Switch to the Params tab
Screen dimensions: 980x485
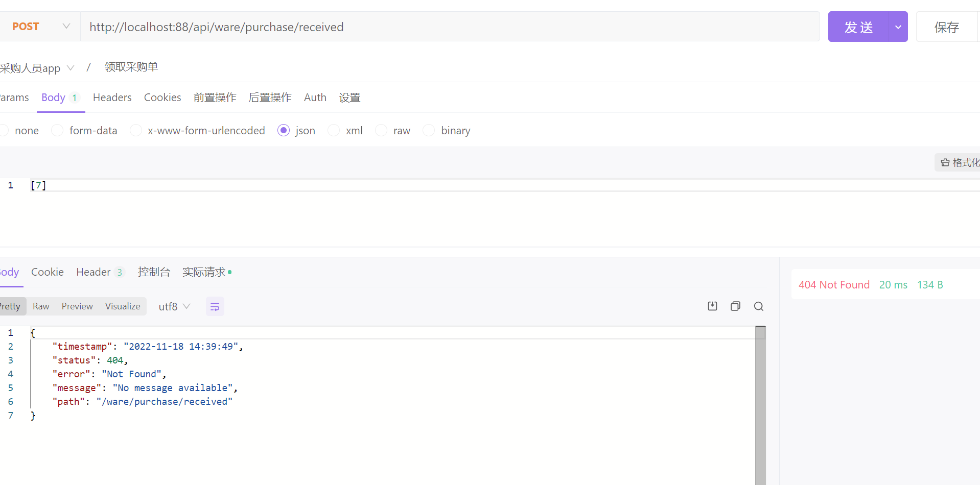[14, 98]
